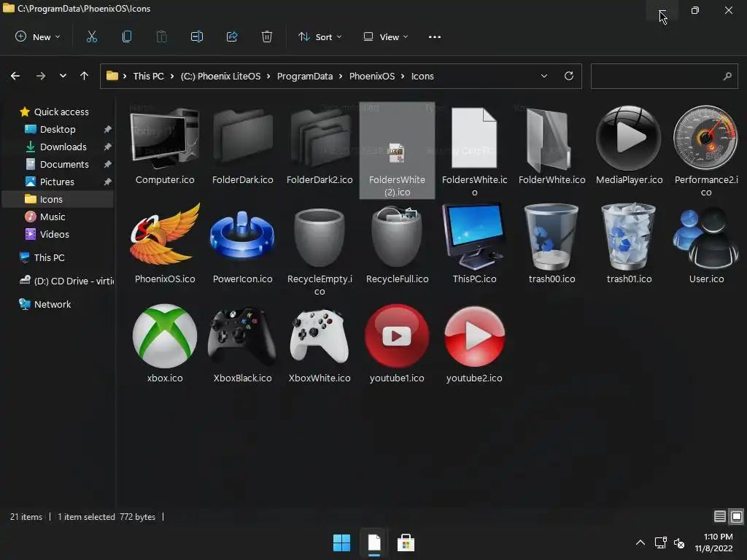Select trash01.ico full bin icon

tap(629, 244)
